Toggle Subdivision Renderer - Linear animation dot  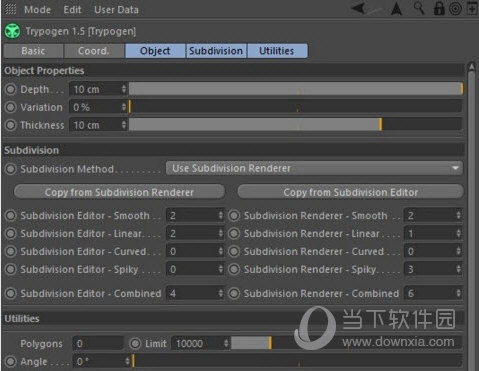point(234,234)
